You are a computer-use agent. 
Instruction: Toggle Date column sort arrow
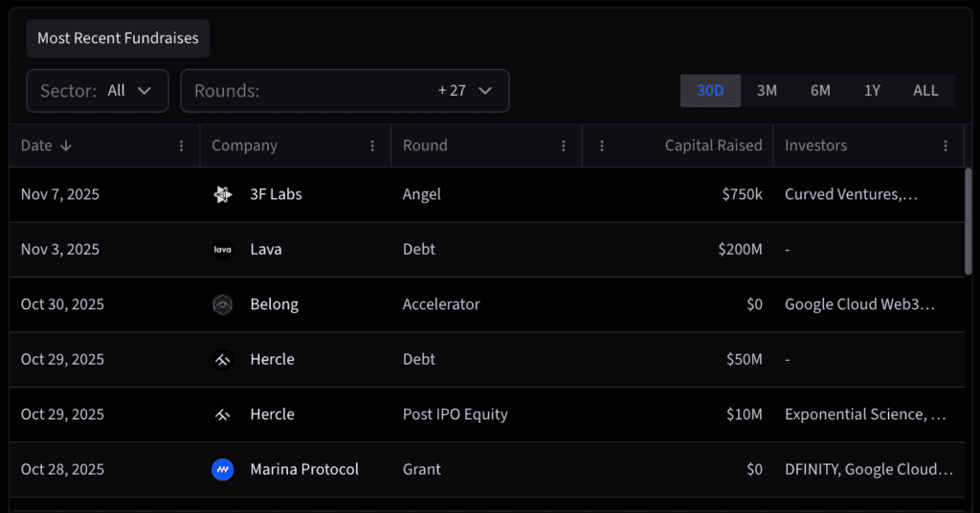coord(66,145)
